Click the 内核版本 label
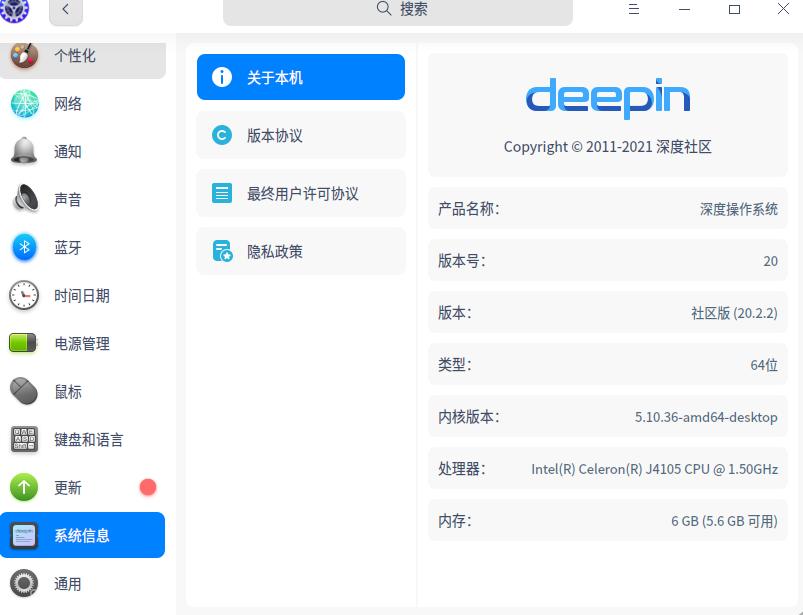 [469, 417]
